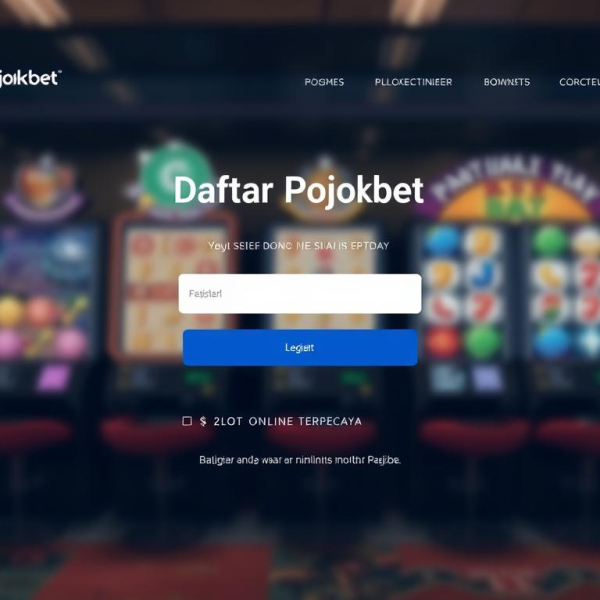Click the green circular C emblem
Viewport: 600px width, 600px height.
point(174,175)
